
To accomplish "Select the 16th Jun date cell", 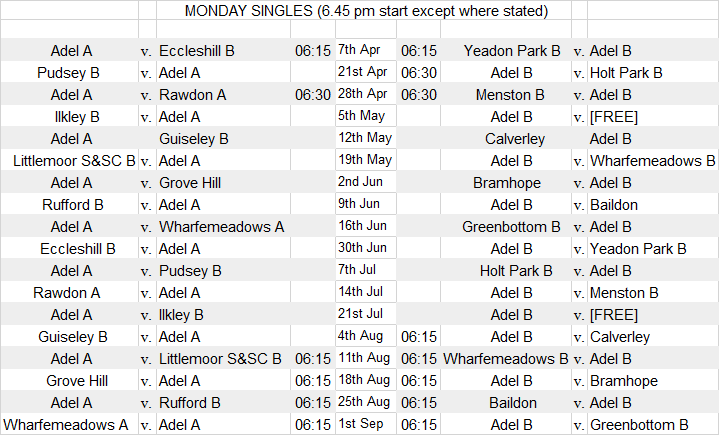I will point(365,226).
